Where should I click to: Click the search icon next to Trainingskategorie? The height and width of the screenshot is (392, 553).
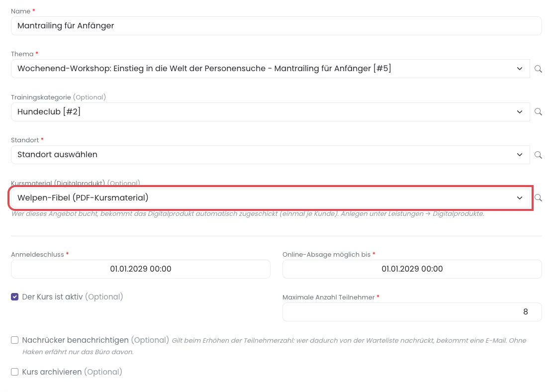[x=538, y=112]
